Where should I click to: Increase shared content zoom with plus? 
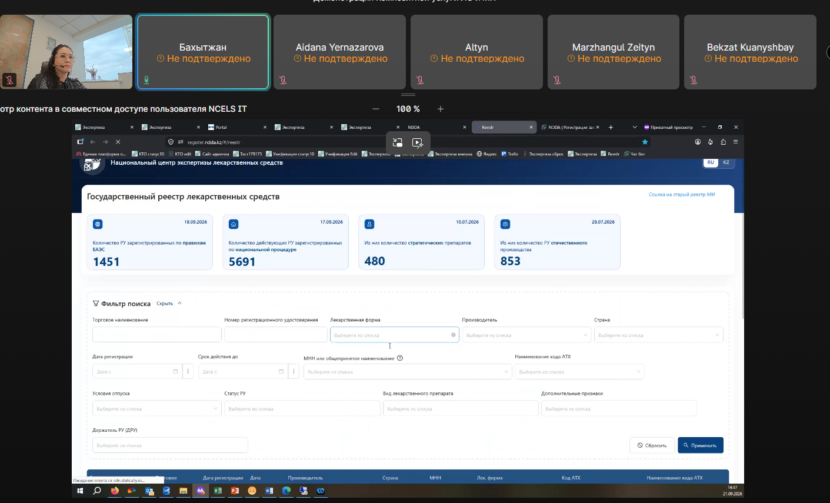tap(440, 109)
